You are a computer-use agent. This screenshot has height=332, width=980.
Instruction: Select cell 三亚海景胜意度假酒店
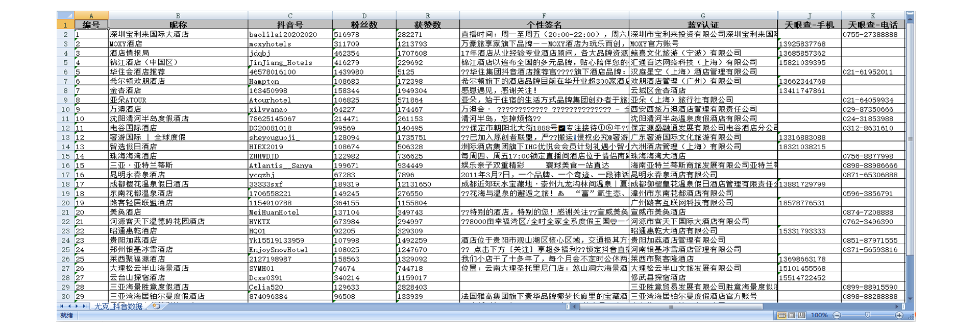pyautogui.click(x=178, y=287)
